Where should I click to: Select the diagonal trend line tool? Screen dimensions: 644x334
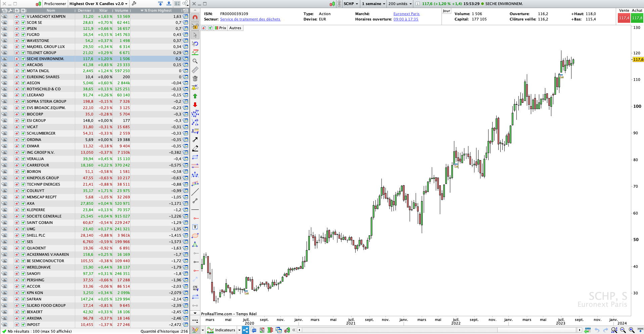point(195,192)
